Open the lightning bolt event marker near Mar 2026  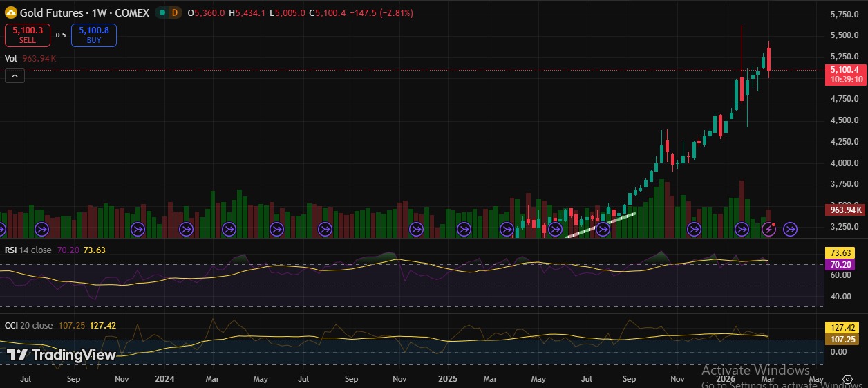[768, 228]
